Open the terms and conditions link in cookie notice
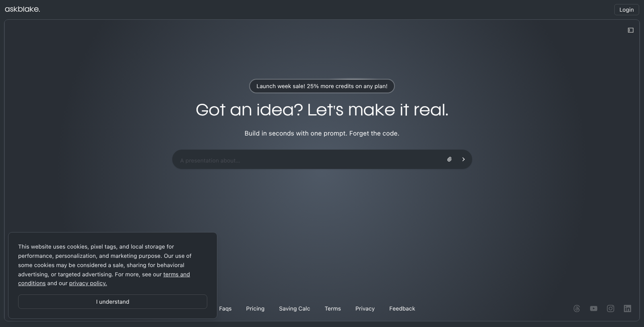 176,274
